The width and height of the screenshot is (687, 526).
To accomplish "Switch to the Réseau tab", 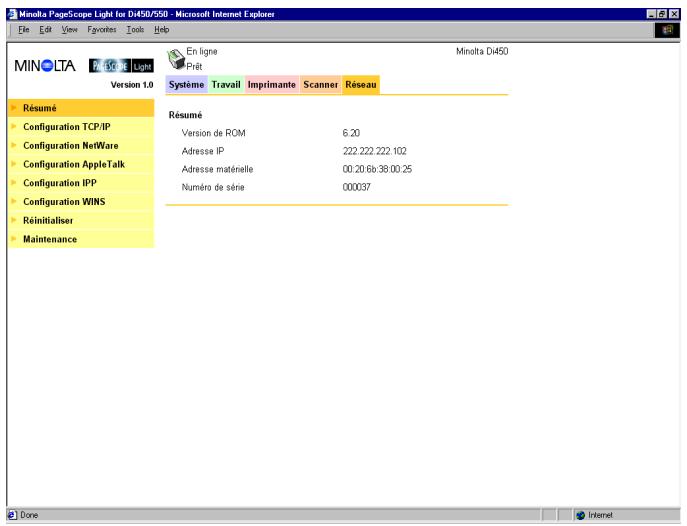I will (361, 85).
